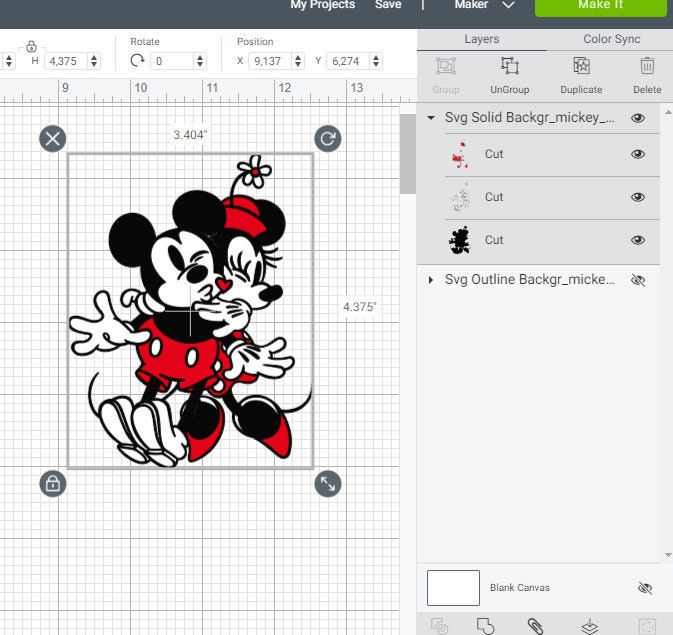Viewport: 673px width, 635px height.
Task: Show the Svg Outline Backgr_micke group
Action: click(638, 280)
